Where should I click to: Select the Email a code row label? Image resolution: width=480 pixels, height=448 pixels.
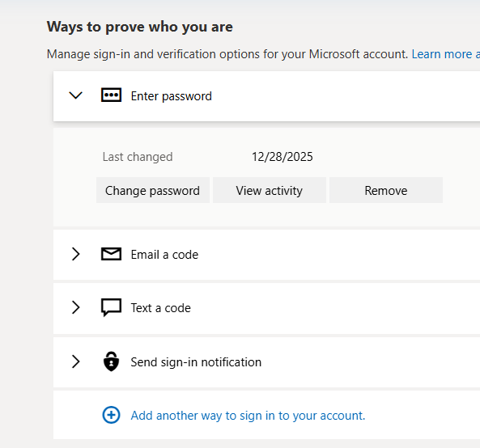click(164, 255)
